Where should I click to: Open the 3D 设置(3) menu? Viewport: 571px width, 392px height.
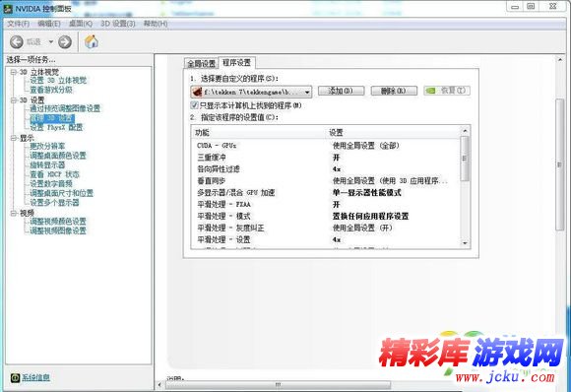(x=117, y=24)
